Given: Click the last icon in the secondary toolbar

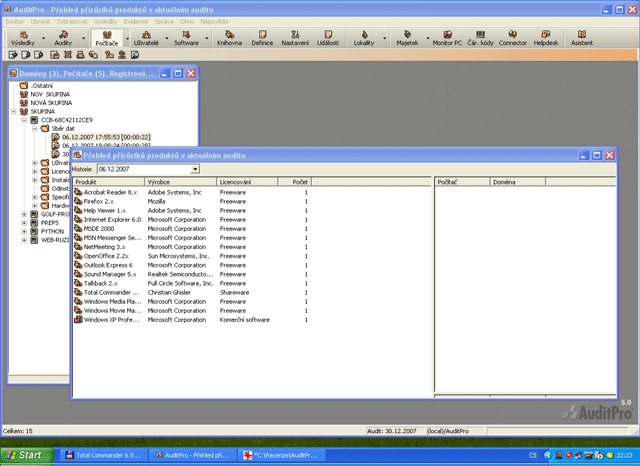Looking at the screenshot, I should 135,55.
